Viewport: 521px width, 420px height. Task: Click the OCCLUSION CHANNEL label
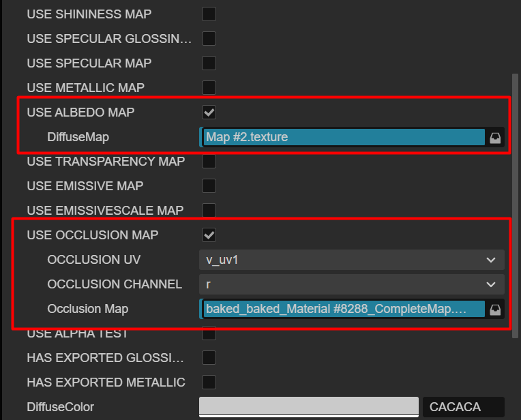click(x=115, y=284)
